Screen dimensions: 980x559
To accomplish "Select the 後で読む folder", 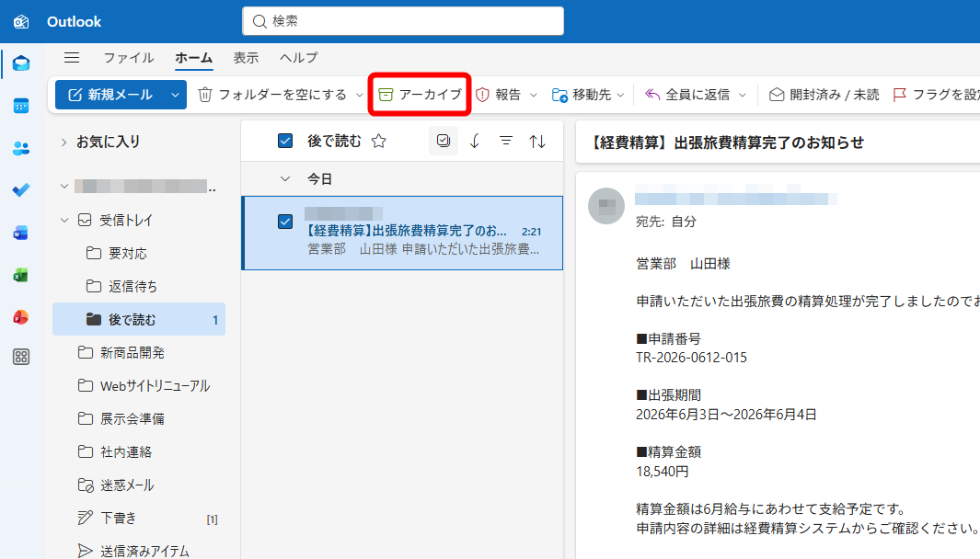I will (x=139, y=319).
